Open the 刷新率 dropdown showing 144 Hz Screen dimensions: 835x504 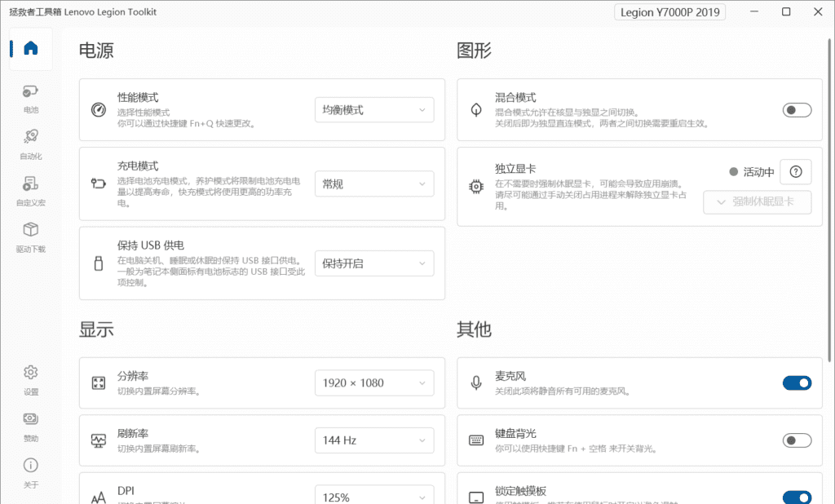point(373,440)
